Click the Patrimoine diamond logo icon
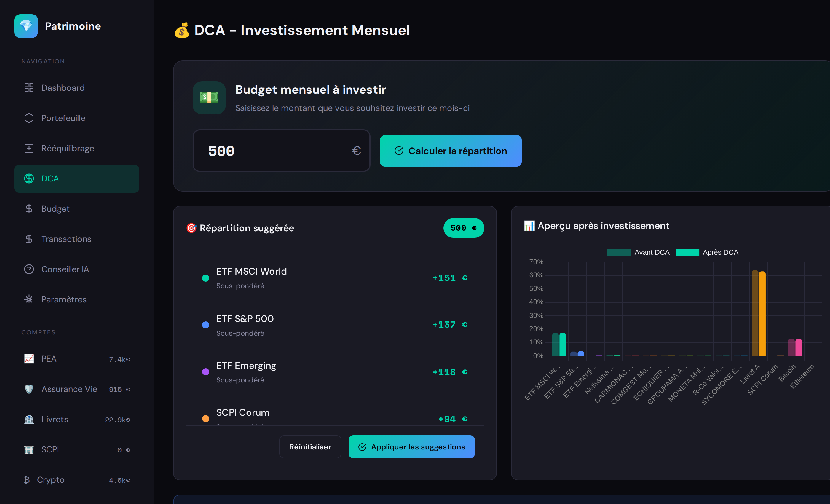Image resolution: width=830 pixels, height=504 pixels. tap(26, 26)
